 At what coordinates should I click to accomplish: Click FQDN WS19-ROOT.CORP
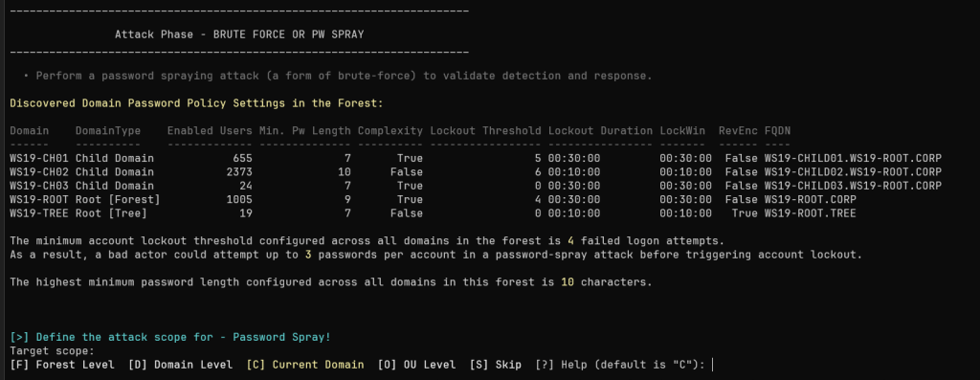(x=811, y=199)
